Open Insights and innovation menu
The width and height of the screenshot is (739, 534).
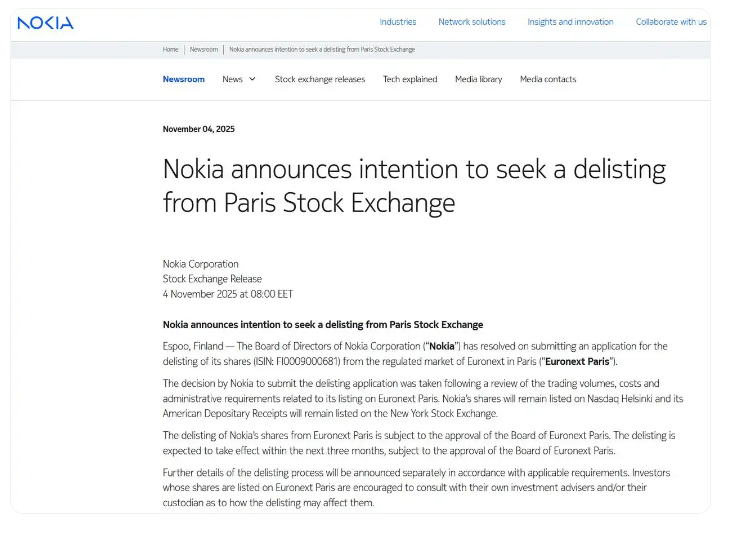click(570, 22)
